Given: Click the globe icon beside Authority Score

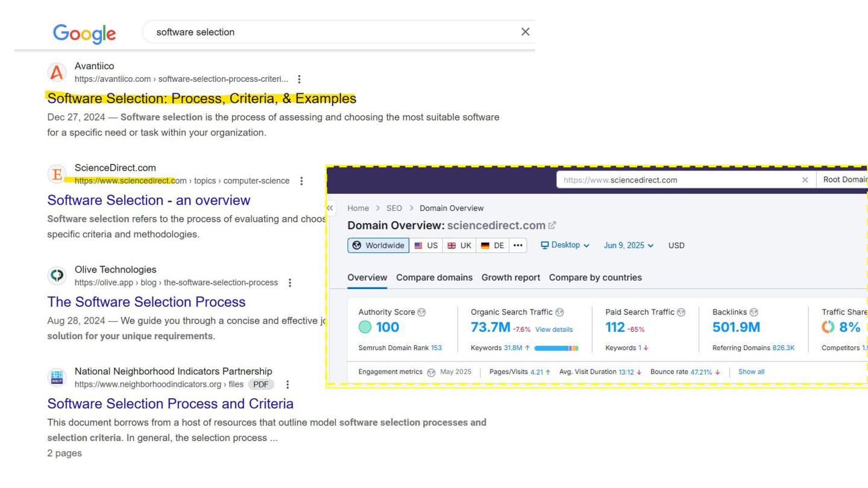Looking at the screenshot, I should pyautogui.click(x=421, y=312).
